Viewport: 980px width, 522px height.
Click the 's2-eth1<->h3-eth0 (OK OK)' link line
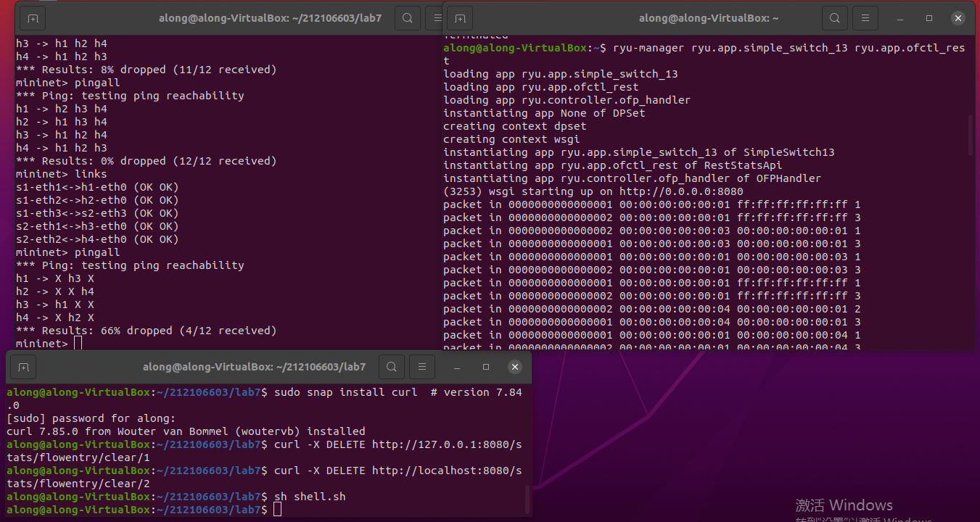pyautogui.click(x=97, y=226)
